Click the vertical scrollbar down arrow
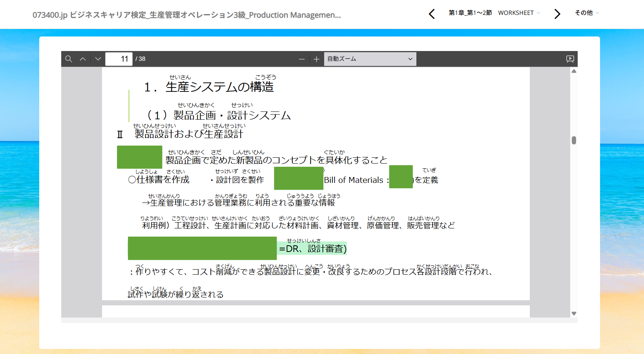Screen dimensions: 644x354 point(574,313)
